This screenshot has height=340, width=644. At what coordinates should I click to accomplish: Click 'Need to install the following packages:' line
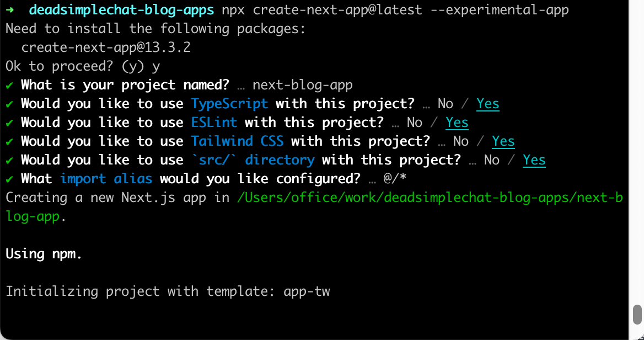(x=155, y=29)
